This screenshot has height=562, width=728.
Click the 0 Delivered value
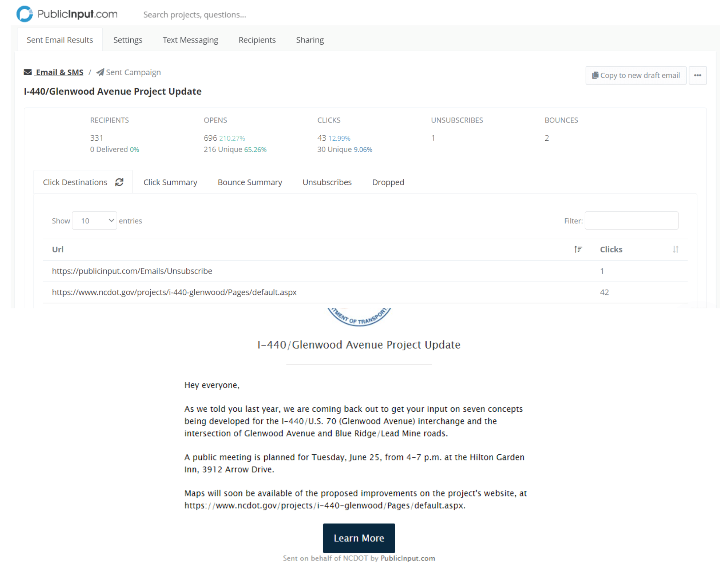(109, 149)
